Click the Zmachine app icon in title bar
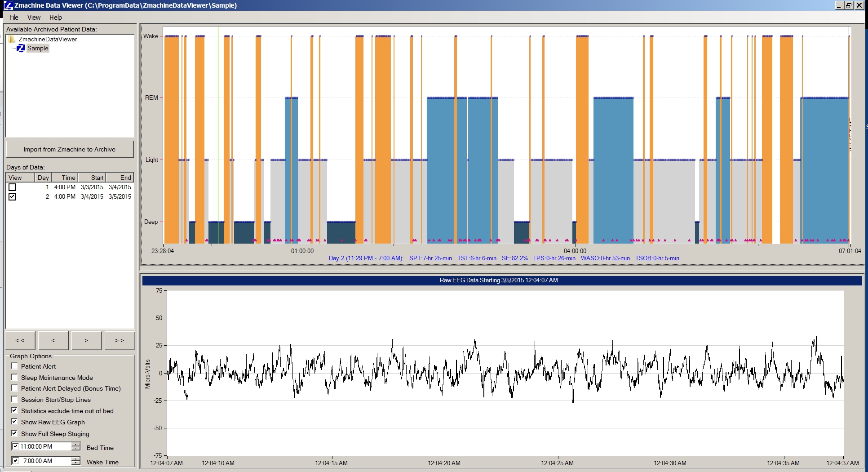This screenshot has width=868, height=472. point(8,5)
